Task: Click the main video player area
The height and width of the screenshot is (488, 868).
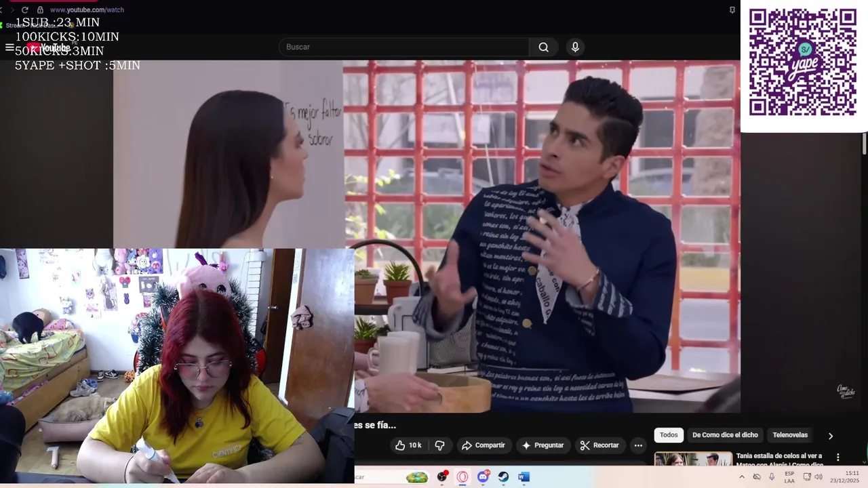Action: click(427, 237)
